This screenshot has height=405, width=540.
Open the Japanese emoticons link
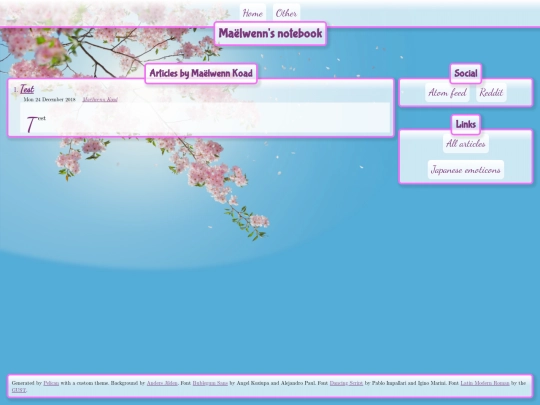(466, 170)
